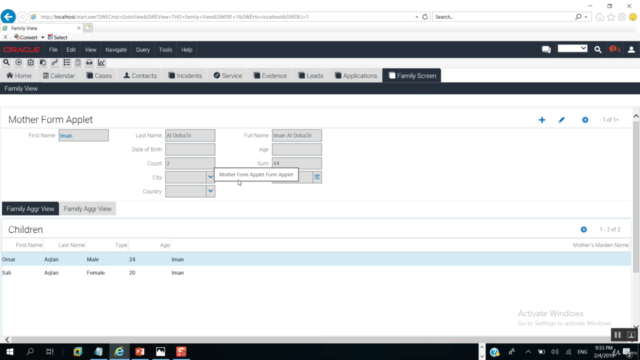The width and height of the screenshot is (640, 360).
Task: Open the Windows Start button
Action: (x=9, y=351)
